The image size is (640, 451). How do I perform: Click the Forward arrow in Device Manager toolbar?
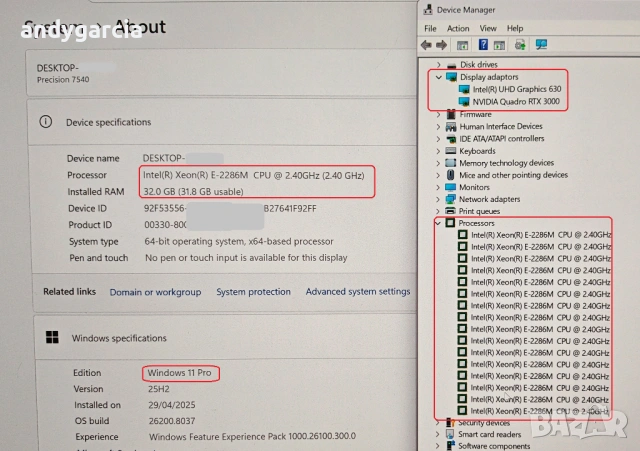click(441, 45)
